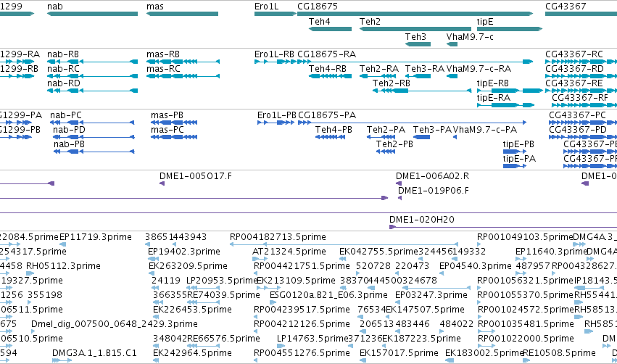Viewport: 617px width, 364px height.
Task: Select the EK263209.5prime EST label
Action: [188, 266]
